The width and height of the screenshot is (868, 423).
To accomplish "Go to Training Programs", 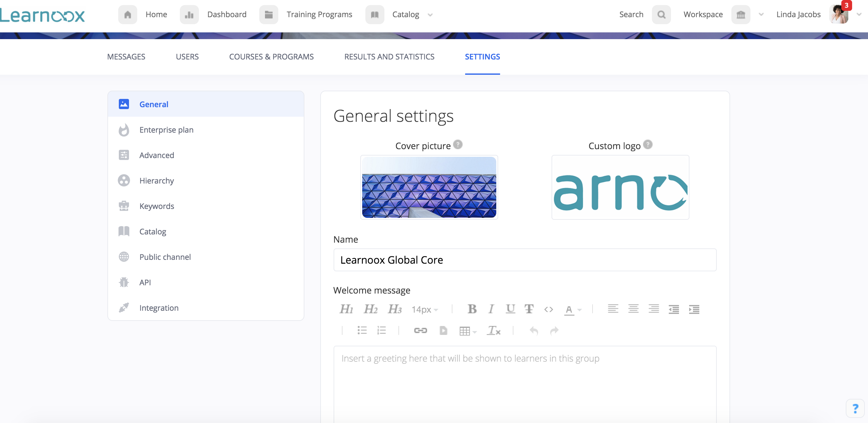I will coord(319,15).
